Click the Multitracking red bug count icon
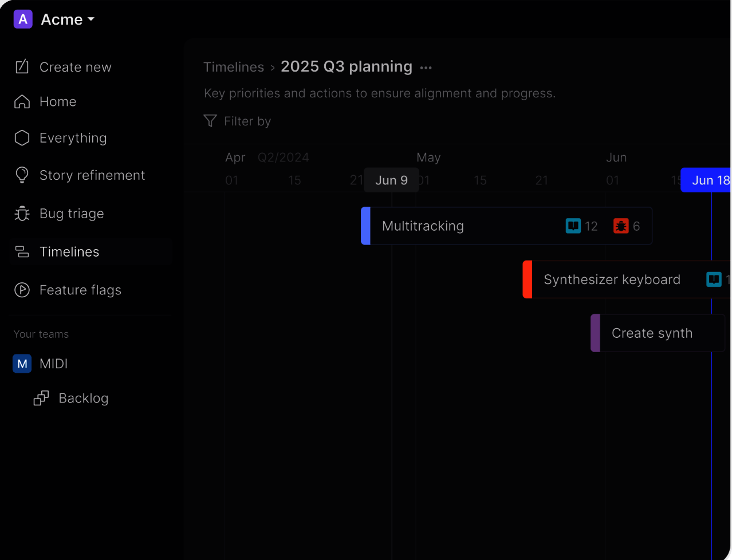This screenshot has width=732, height=560. [621, 226]
